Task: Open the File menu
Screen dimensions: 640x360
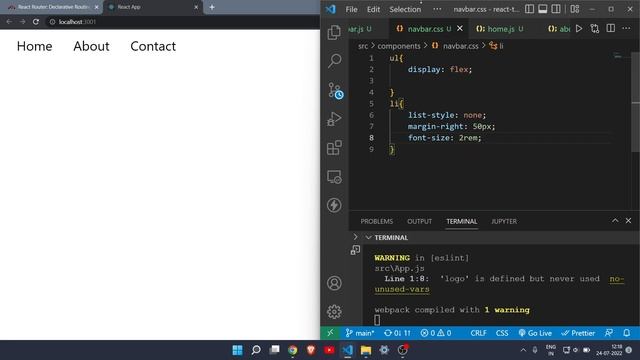Action: pyautogui.click(x=351, y=9)
